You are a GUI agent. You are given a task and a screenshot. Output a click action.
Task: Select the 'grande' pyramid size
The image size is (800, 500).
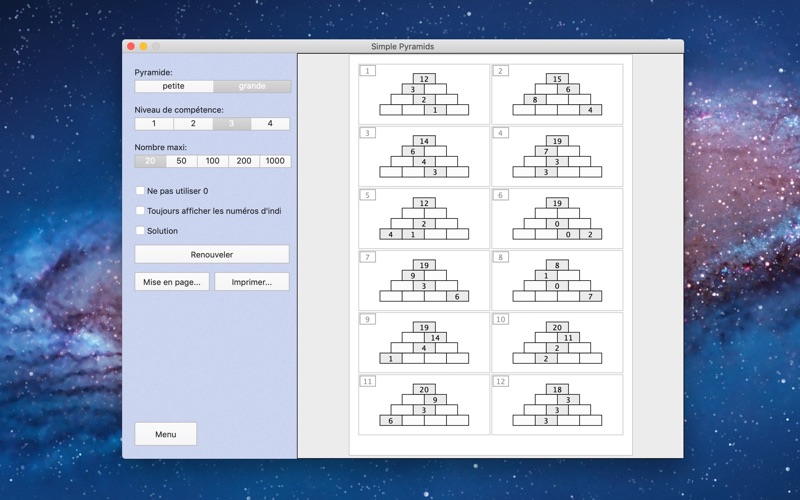[252, 86]
